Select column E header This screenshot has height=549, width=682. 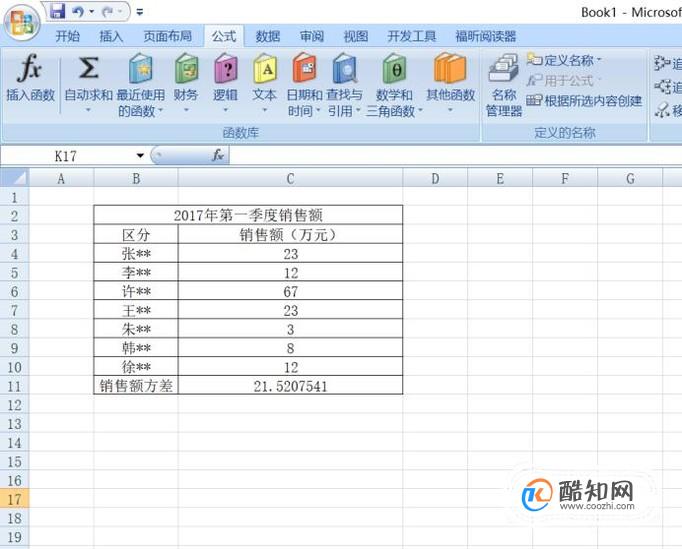click(500, 178)
